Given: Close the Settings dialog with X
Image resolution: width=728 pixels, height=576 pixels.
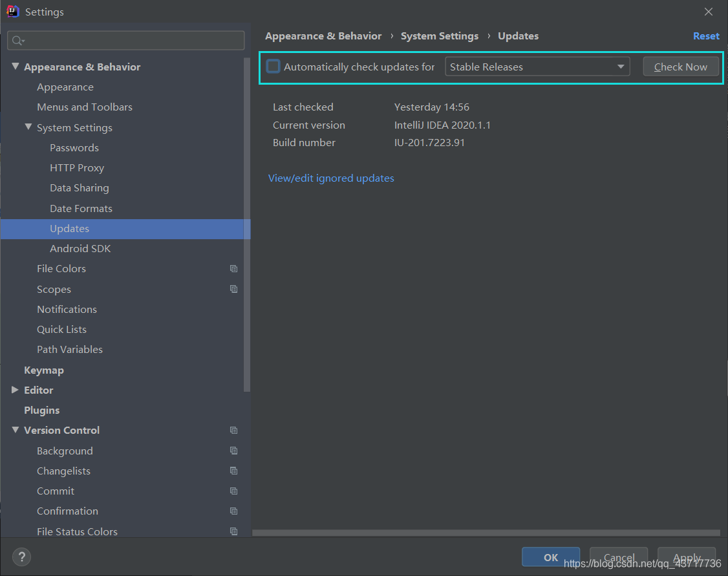Looking at the screenshot, I should (x=708, y=12).
